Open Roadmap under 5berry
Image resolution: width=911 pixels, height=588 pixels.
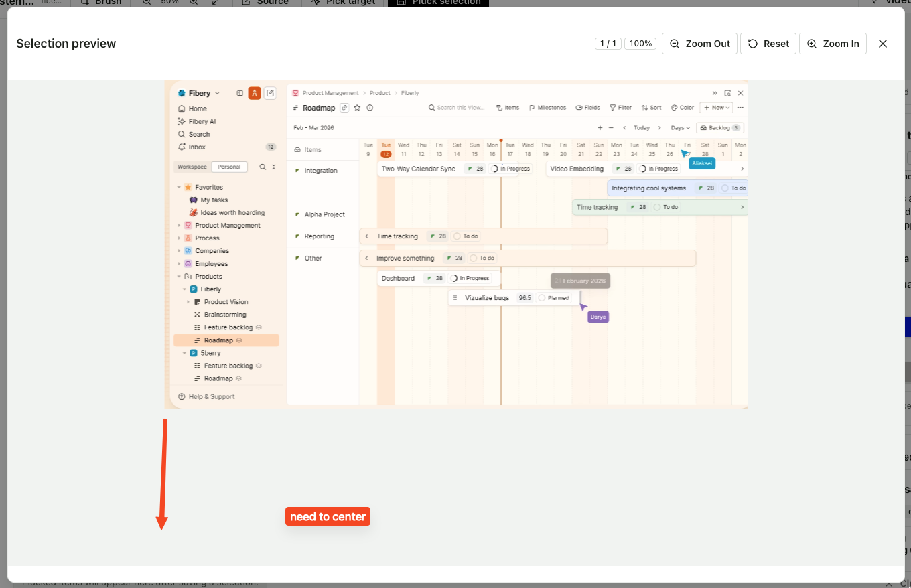218,378
